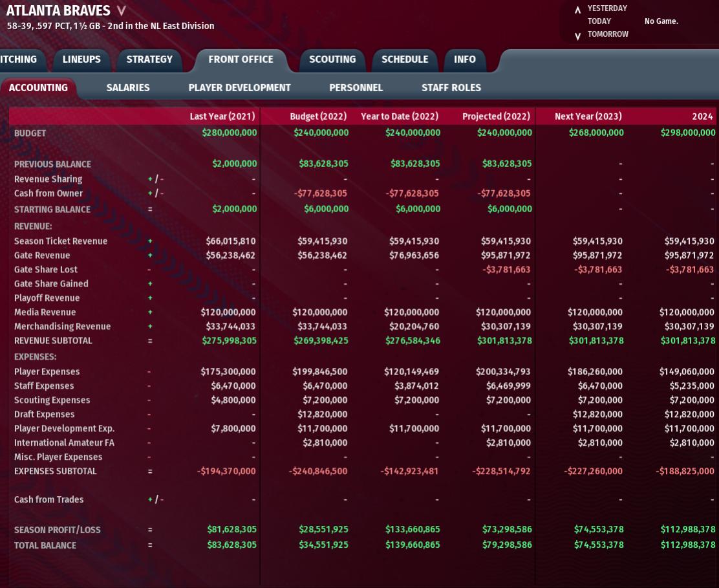Viewport: 719px width, 588px height.
Task: Click the Player Development Exp. row label
Action: tap(64, 428)
